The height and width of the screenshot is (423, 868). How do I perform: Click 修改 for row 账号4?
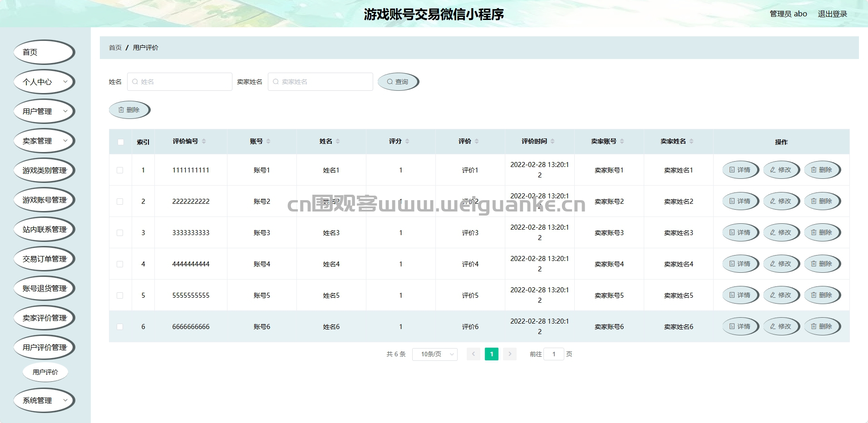pos(781,264)
